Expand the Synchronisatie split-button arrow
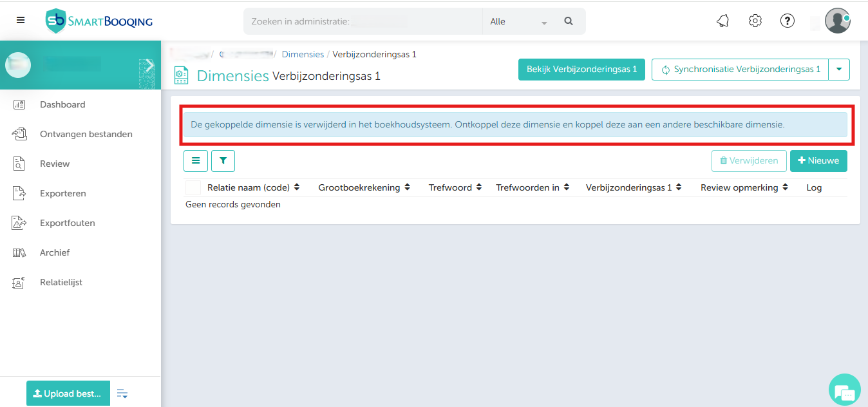868x407 pixels. [839, 70]
